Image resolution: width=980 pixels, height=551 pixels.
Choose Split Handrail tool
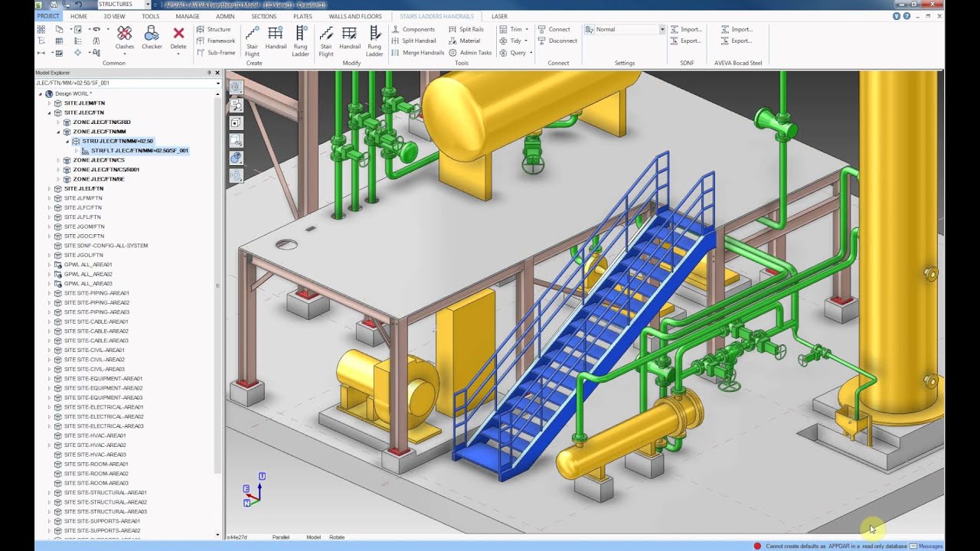(413, 41)
